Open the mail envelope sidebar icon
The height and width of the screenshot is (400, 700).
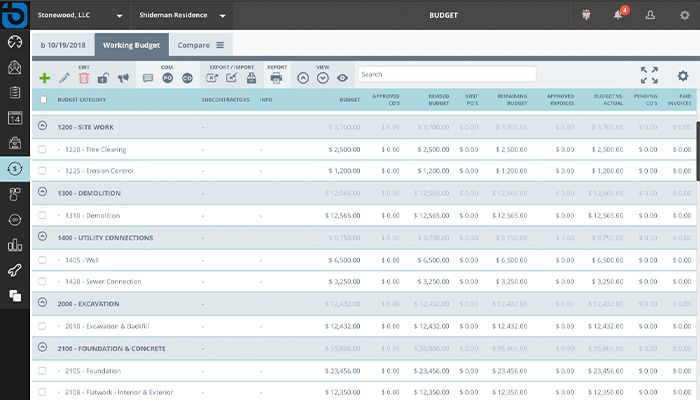(15, 67)
